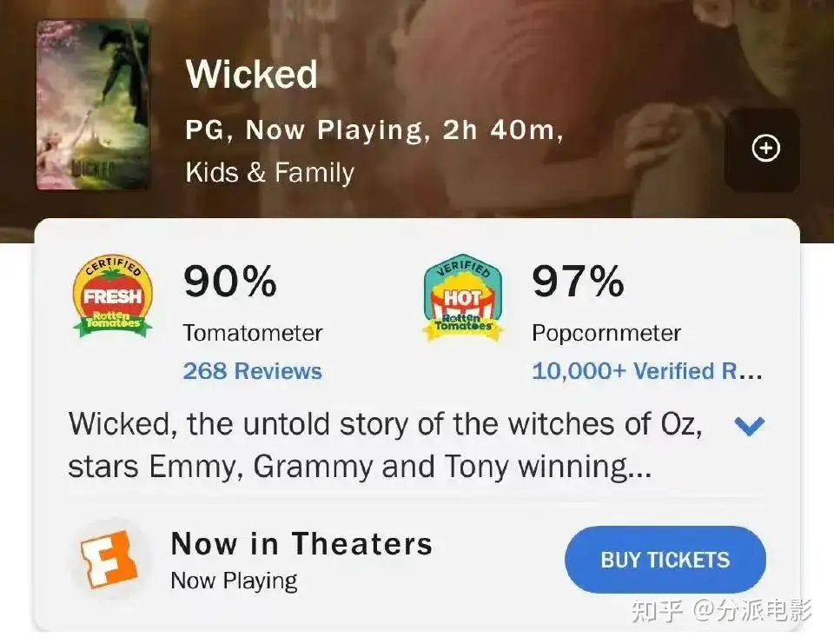The image size is (834, 644).
Task: Click the PG, Now Playing, 2h 40m info line
Action: click(x=374, y=129)
